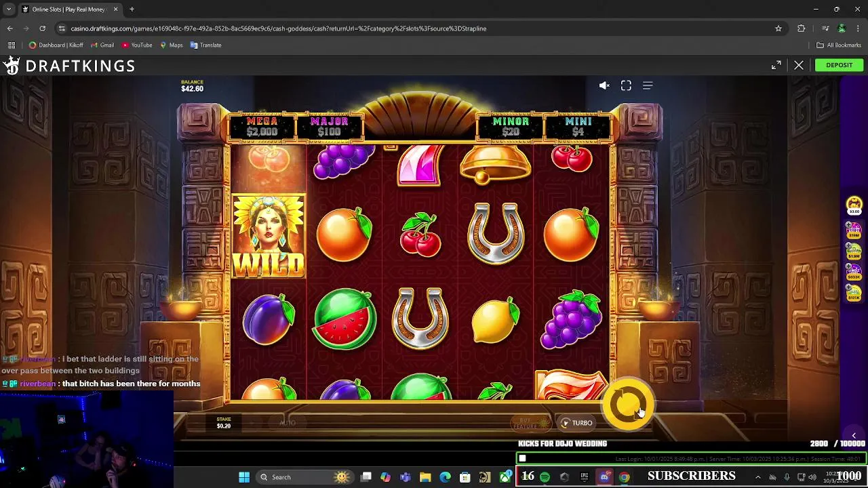Open the Gmail bookmark
The height and width of the screenshot is (488, 868).
(102, 45)
